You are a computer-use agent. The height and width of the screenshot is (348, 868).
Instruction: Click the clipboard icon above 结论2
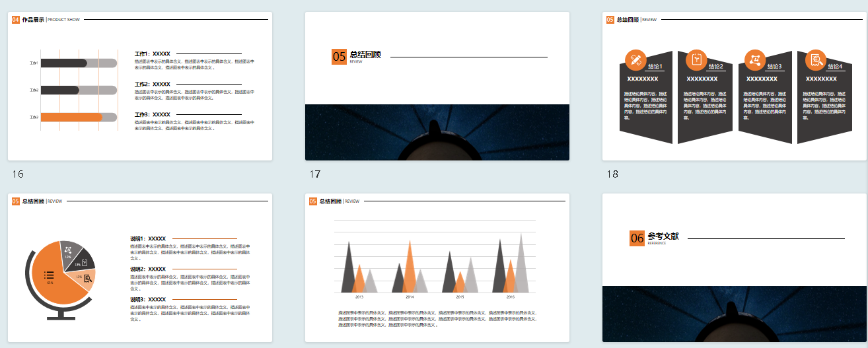point(696,60)
